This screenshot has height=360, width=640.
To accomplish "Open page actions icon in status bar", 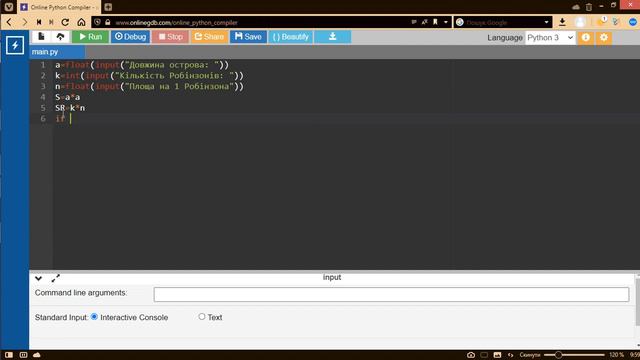I will pos(510,355).
